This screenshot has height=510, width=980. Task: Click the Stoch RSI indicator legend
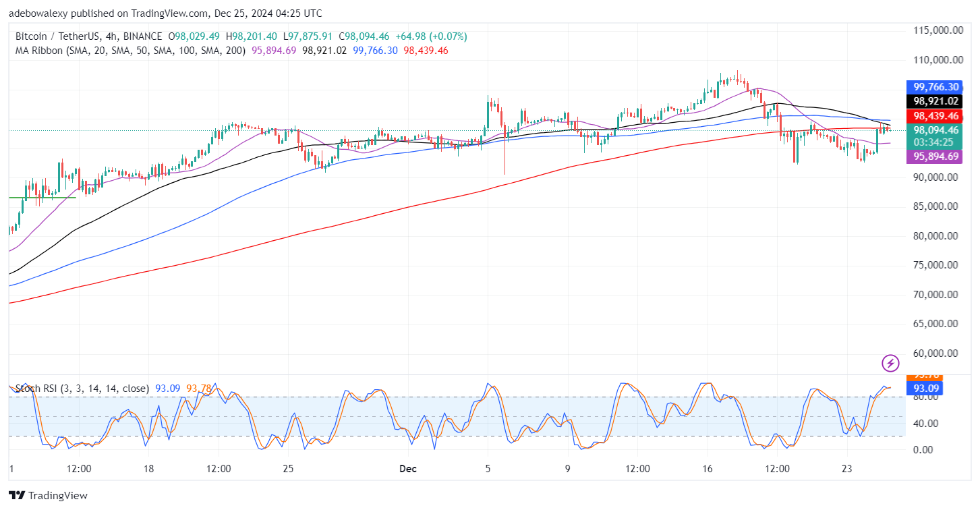[x=82, y=389]
